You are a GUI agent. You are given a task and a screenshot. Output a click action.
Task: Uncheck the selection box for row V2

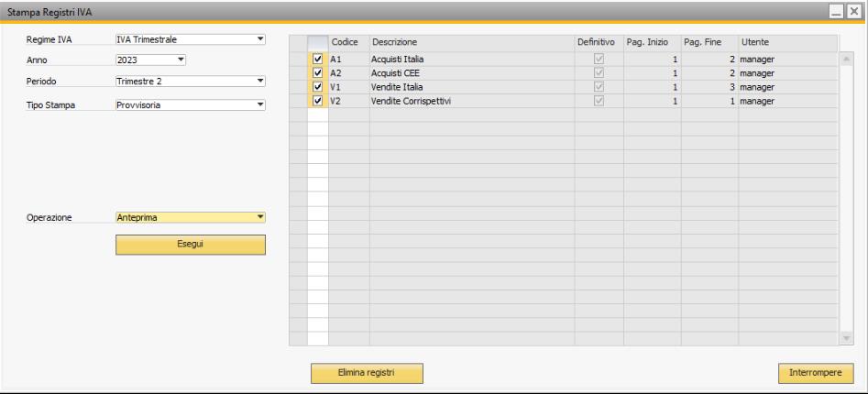(318, 102)
